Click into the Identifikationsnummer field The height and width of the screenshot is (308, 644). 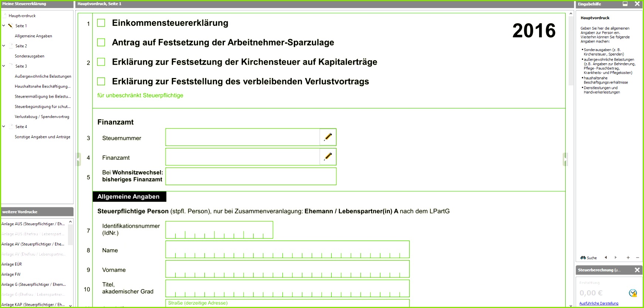(x=219, y=230)
